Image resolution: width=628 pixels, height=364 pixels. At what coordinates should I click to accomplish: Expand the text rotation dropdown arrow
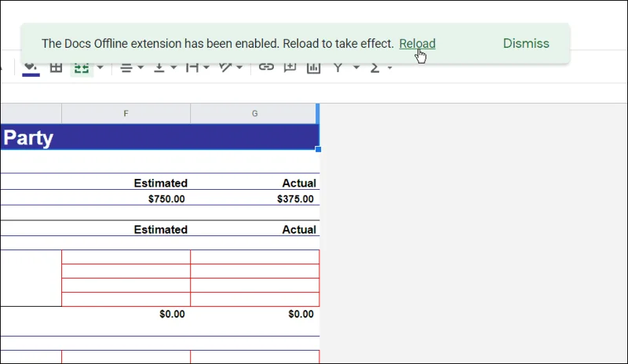(239, 67)
